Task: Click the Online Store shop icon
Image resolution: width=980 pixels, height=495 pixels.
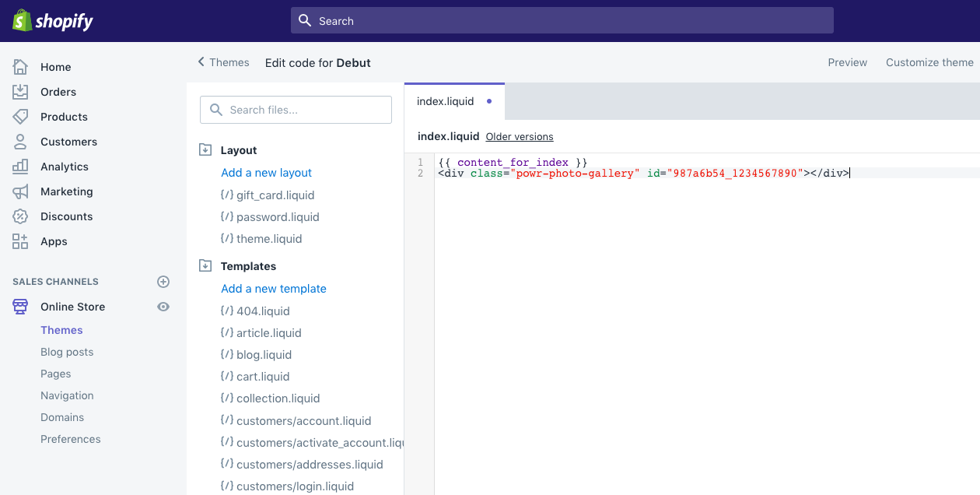Action: click(x=20, y=307)
